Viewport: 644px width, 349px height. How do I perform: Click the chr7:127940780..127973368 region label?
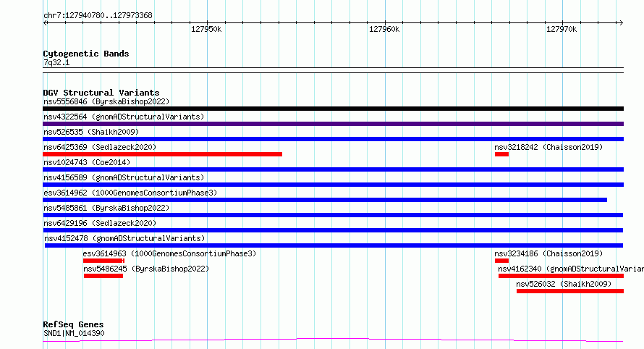98,16
